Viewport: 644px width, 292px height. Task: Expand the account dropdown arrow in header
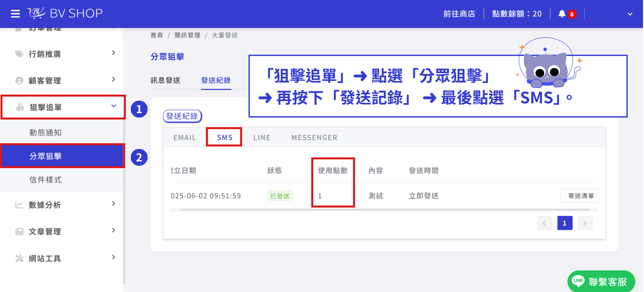(630, 14)
